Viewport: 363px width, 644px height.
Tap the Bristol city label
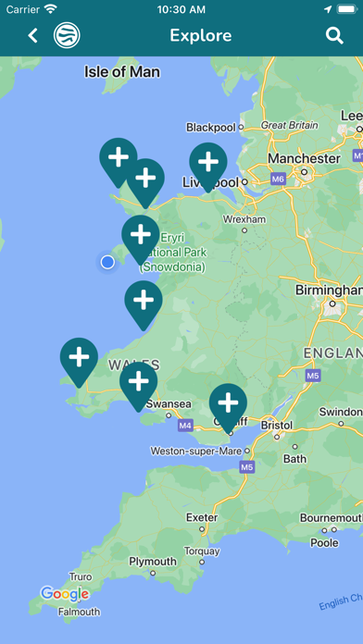(x=277, y=425)
